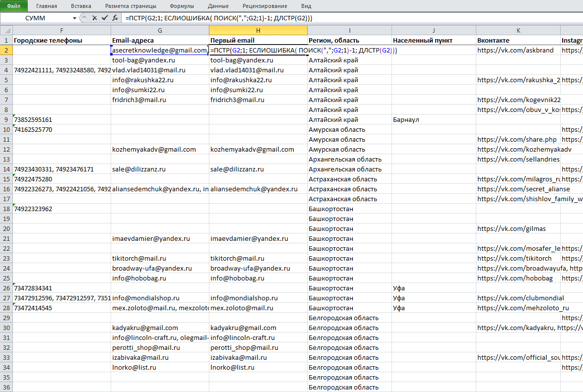Screen dimensions: 583x392
Task: Select column H header
Action: click(258, 30)
